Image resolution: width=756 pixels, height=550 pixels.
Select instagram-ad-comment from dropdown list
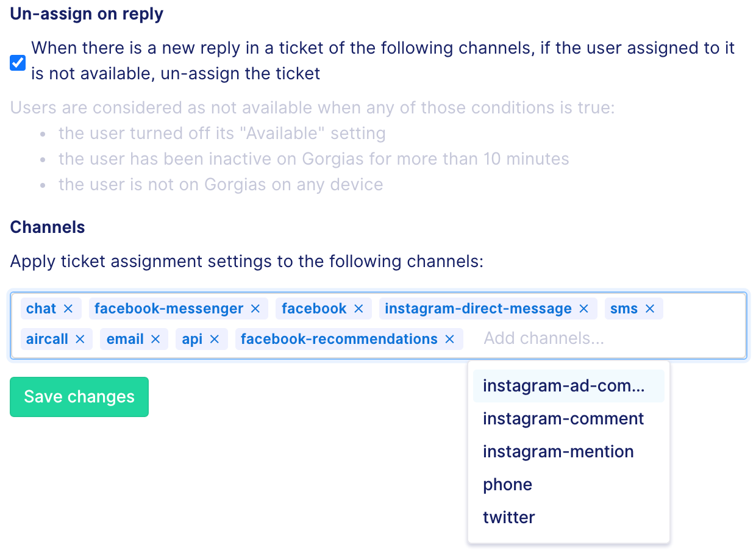pyautogui.click(x=568, y=386)
